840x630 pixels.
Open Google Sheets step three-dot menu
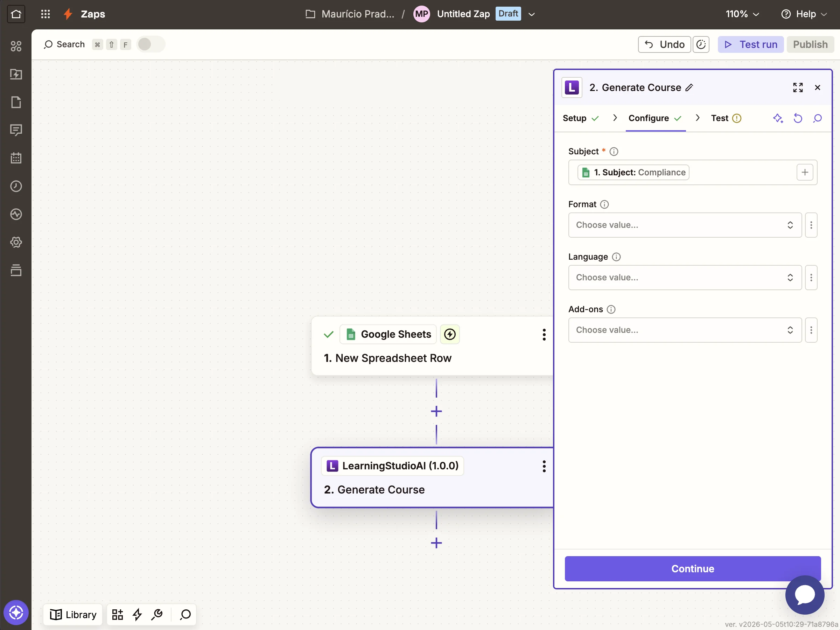click(x=544, y=335)
